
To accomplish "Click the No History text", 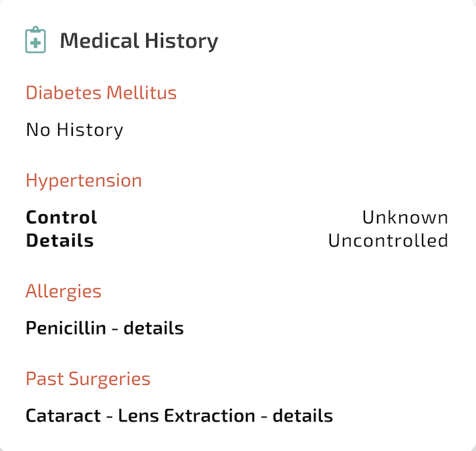I will (75, 130).
